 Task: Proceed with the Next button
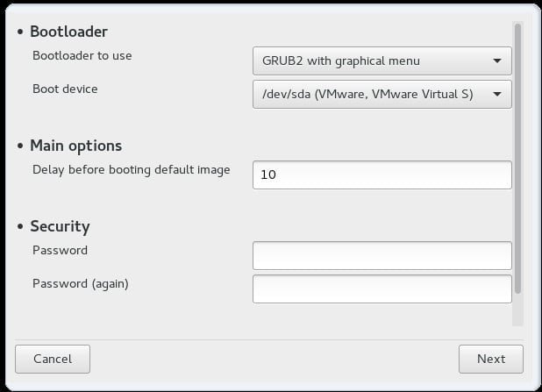coord(490,358)
